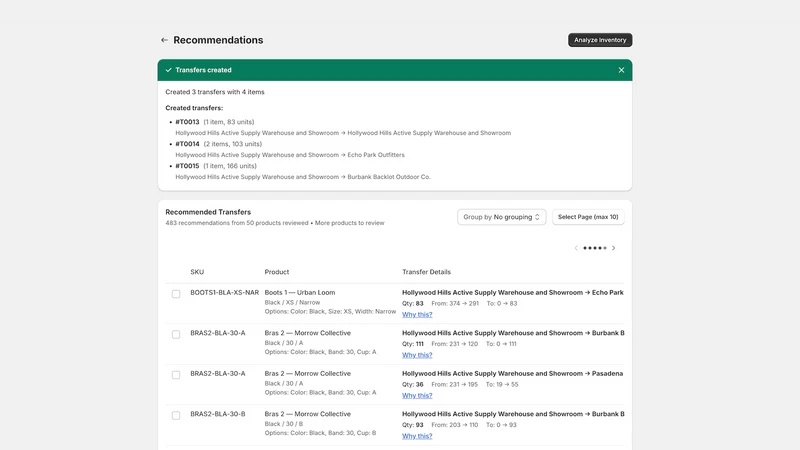Open Why this? link for Boots 1 row
The width and height of the screenshot is (800, 450).
(x=417, y=314)
